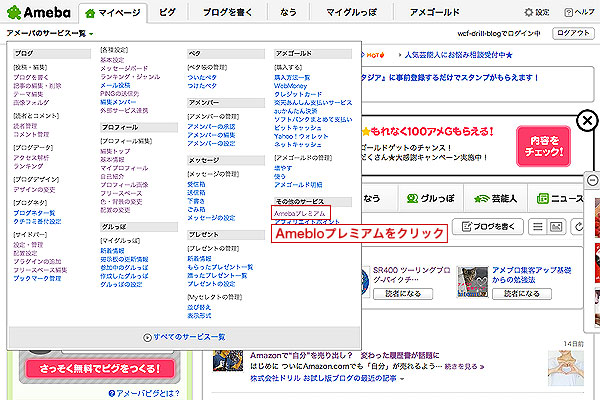Screen dimensions: 600x400
Task: Open the cat thumbnail of アメブロ集客アップ blog
Action: [x=473, y=282]
